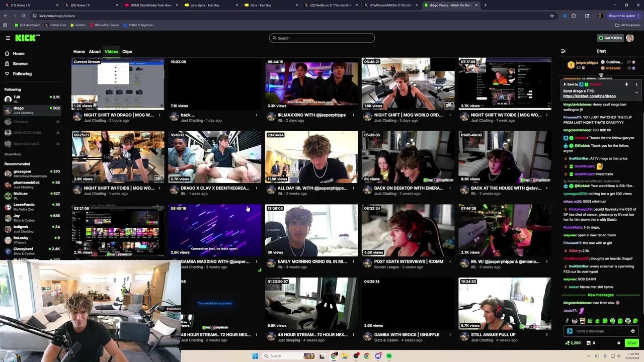The height and width of the screenshot is (362, 644).
Task: Click the Windows taskbar Search box
Action: (289, 356)
